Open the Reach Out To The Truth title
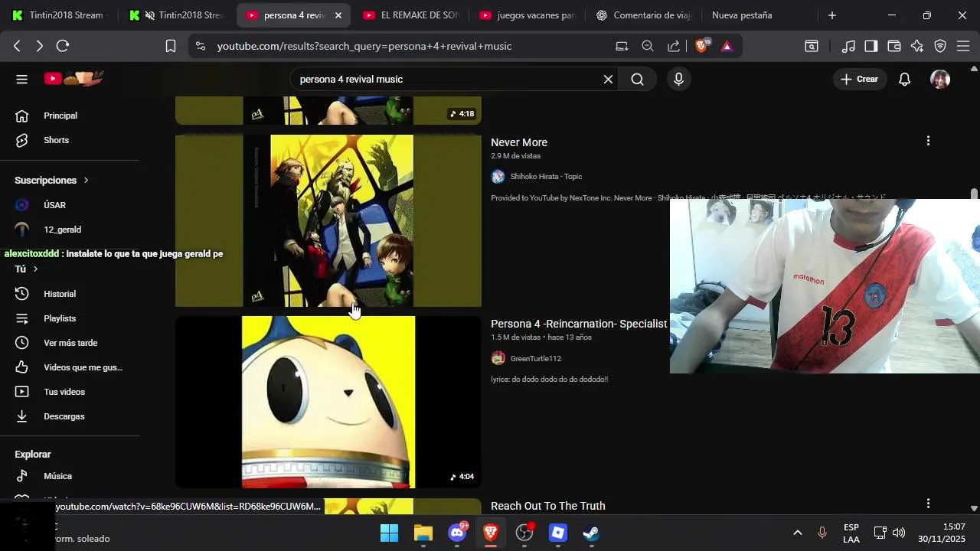980x551 pixels. [x=548, y=506]
